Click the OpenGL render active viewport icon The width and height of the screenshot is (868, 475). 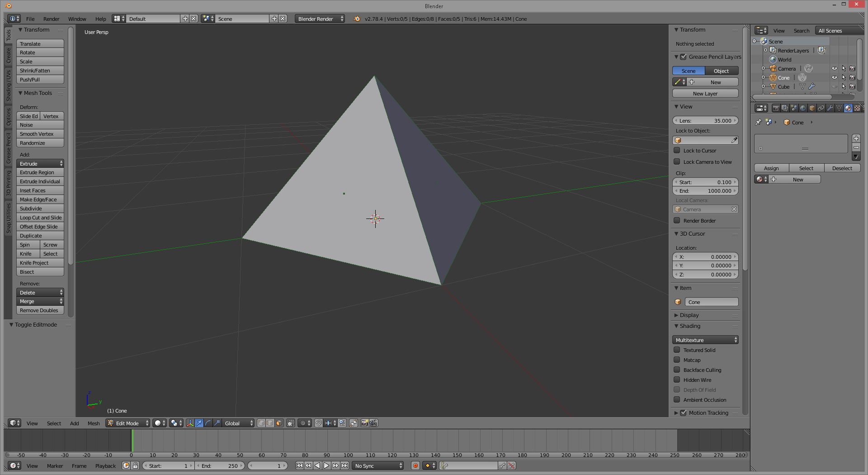click(364, 423)
